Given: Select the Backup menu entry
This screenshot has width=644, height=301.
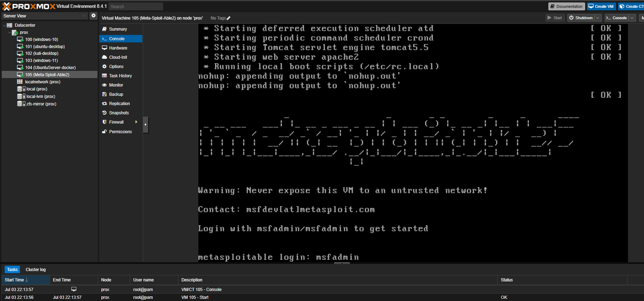Looking at the screenshot, I should pos(116,94).
